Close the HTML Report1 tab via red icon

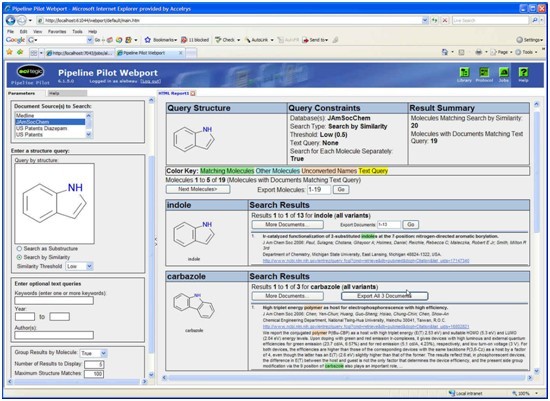tap(193, 93)
